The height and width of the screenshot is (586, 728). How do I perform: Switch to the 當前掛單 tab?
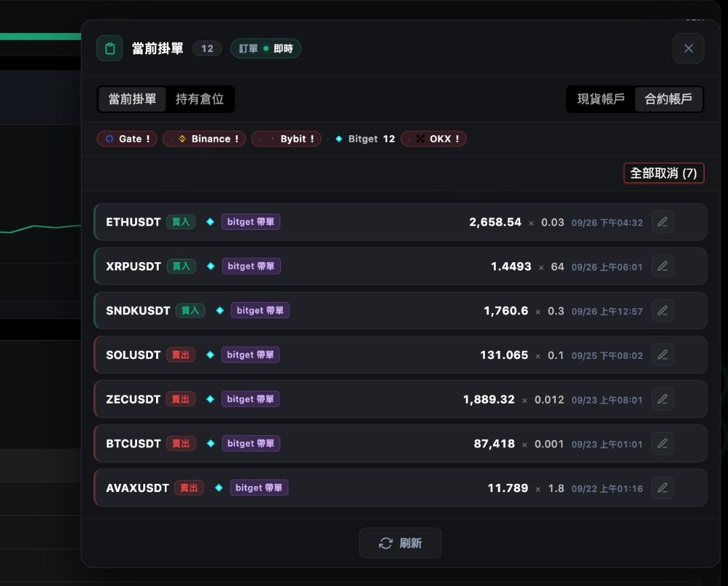[132, 99]
